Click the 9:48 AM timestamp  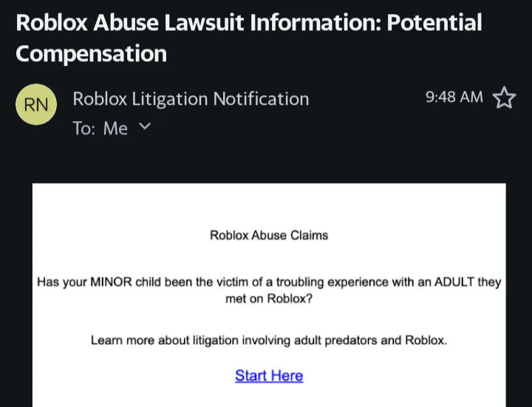point(454,98)
